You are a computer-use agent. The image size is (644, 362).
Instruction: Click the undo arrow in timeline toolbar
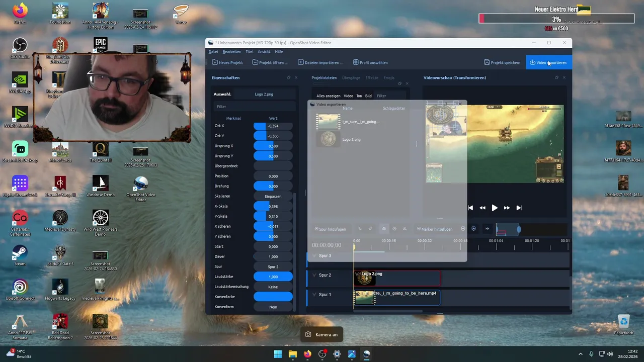pyautogui.click(x=360, y=229)
